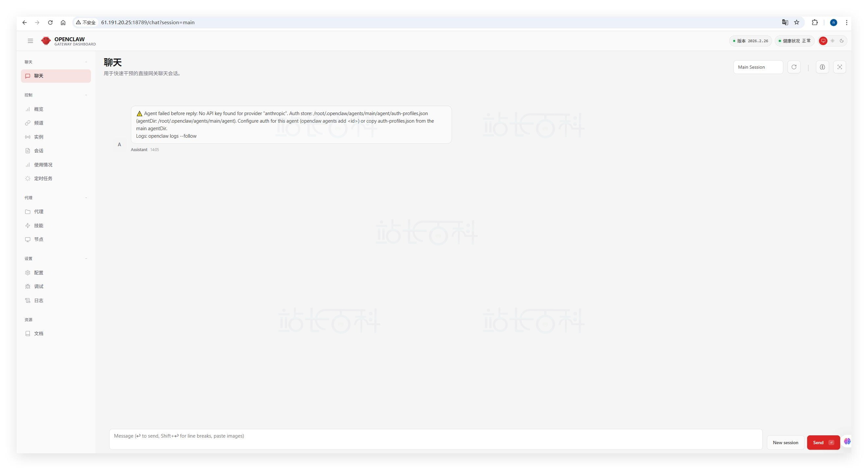Click the brain thinking icon

pyautogui.click(x=822, y=67)
